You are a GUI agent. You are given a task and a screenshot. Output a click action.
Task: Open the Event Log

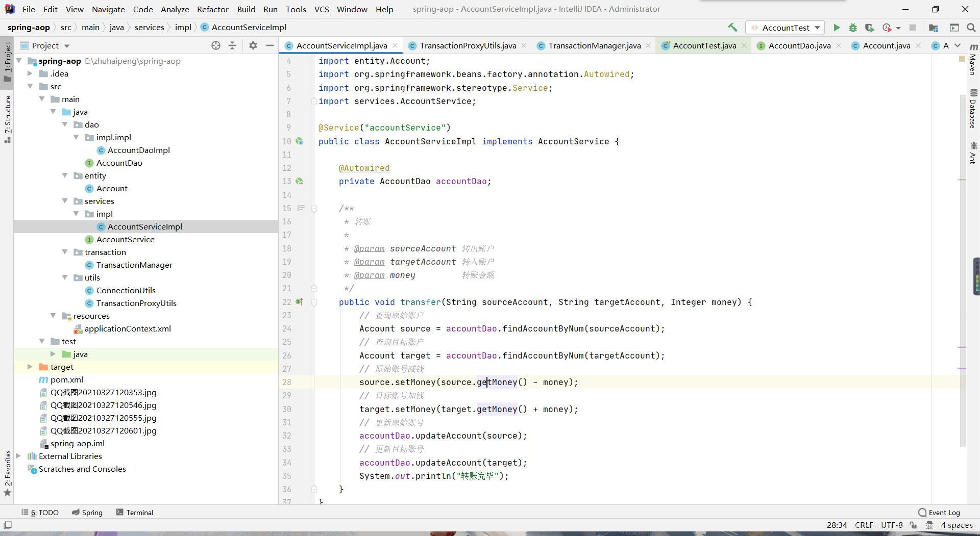coord(939,513)
